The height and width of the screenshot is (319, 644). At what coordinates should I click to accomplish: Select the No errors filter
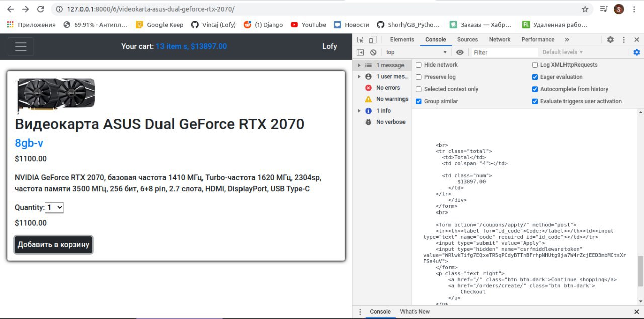[382, 88]
